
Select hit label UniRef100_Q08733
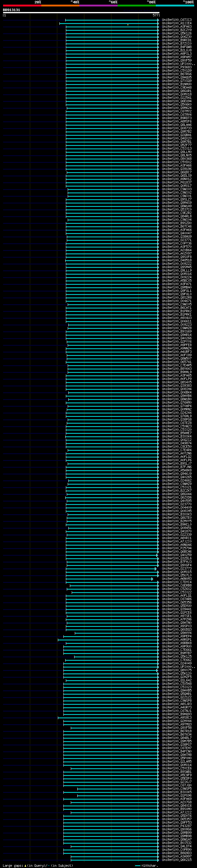tap(176, 128)
